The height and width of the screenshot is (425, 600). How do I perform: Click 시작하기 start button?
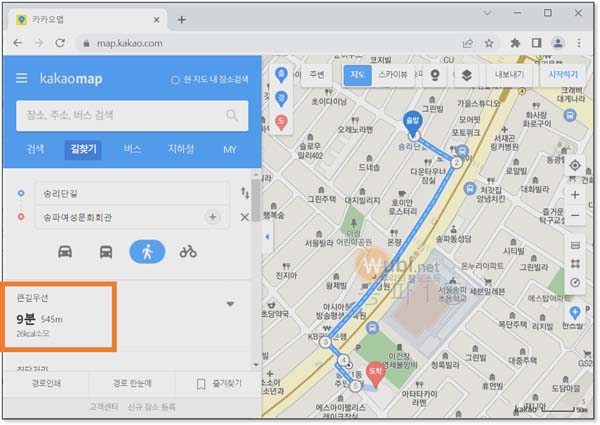(x=563, y=75)
